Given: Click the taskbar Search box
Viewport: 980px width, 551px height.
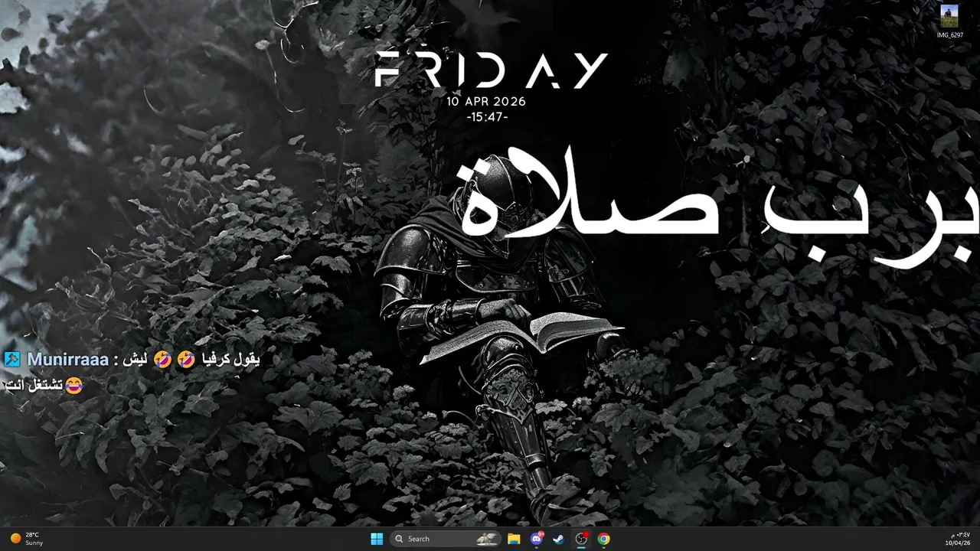Looking at the screenshot, I should 446,539.
